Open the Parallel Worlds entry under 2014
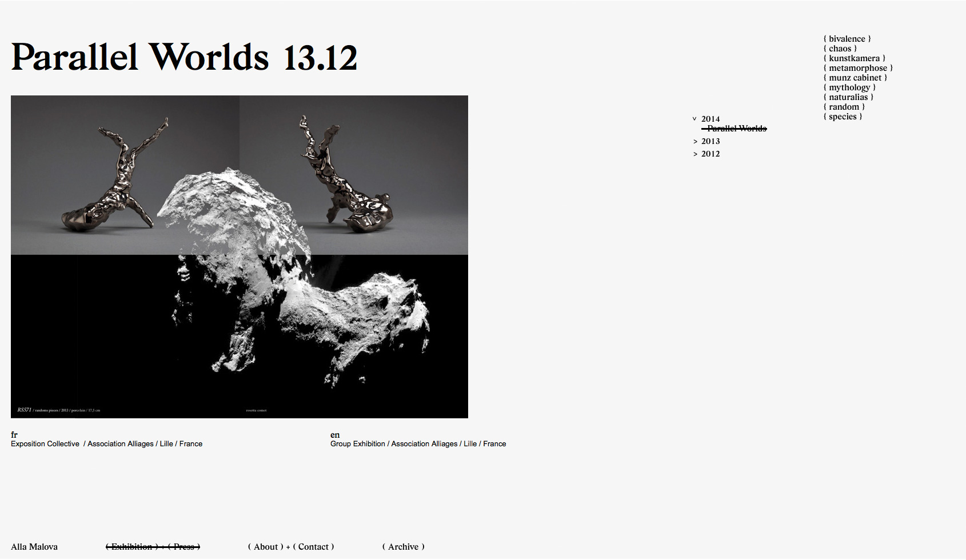 pos(736,129)
